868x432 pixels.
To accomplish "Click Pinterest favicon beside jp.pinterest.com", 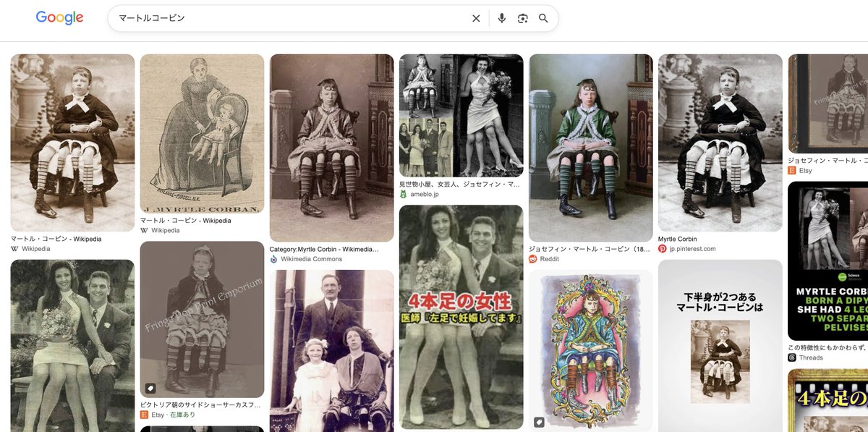I will pos(663,249).
